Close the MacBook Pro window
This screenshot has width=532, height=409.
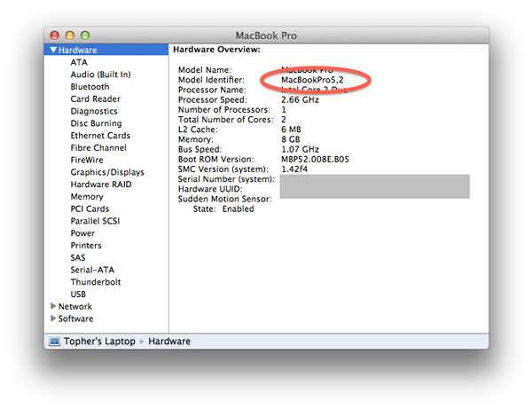pos(55,35)
